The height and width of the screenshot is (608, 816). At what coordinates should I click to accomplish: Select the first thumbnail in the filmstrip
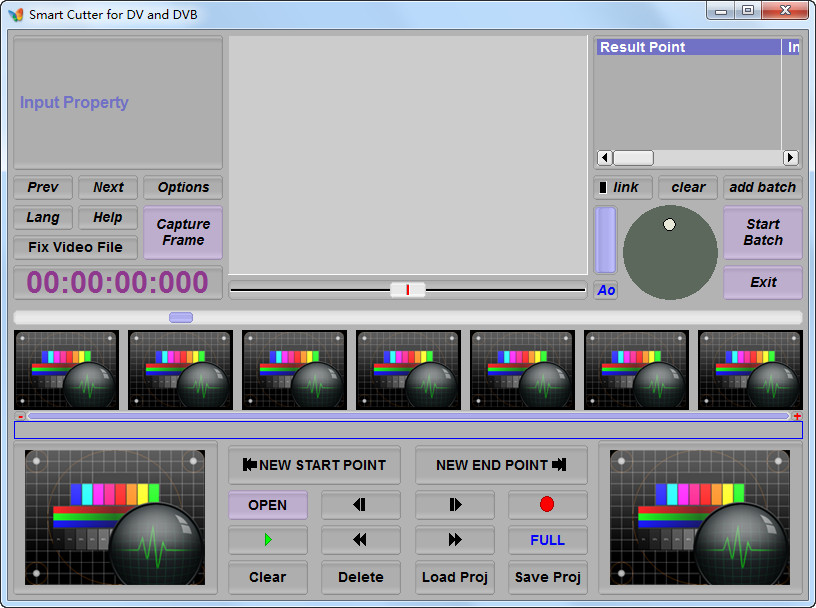tap(66, 370)
